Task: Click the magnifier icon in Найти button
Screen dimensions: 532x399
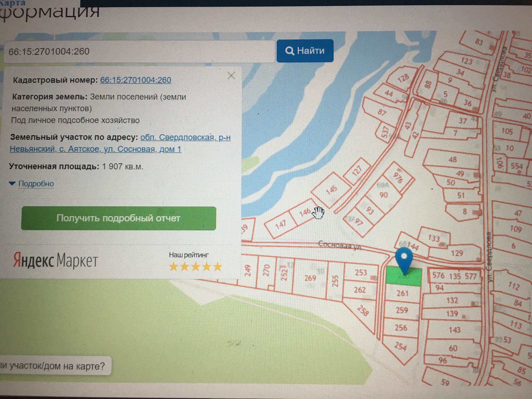Action: click(x=290, y=51)
